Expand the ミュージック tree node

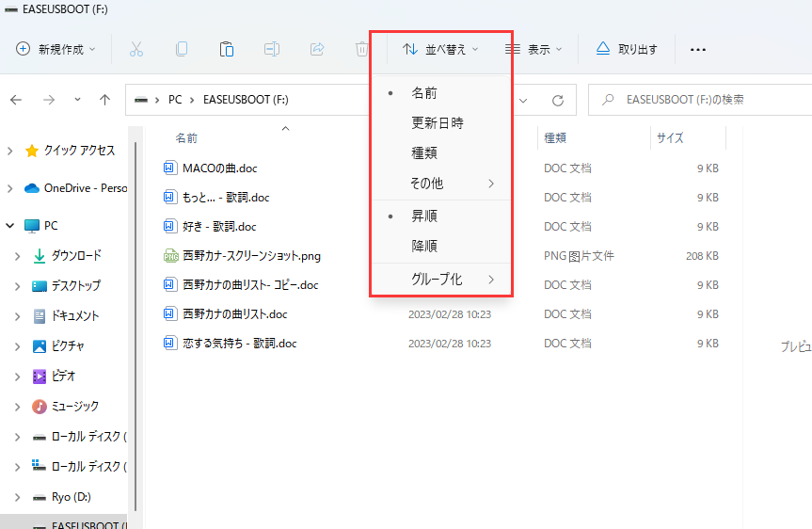point(18,407)
